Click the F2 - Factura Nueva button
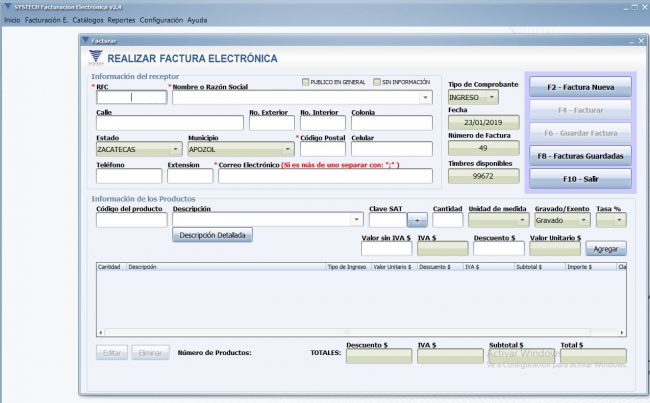Screen dimensions: 650x403 581,85
